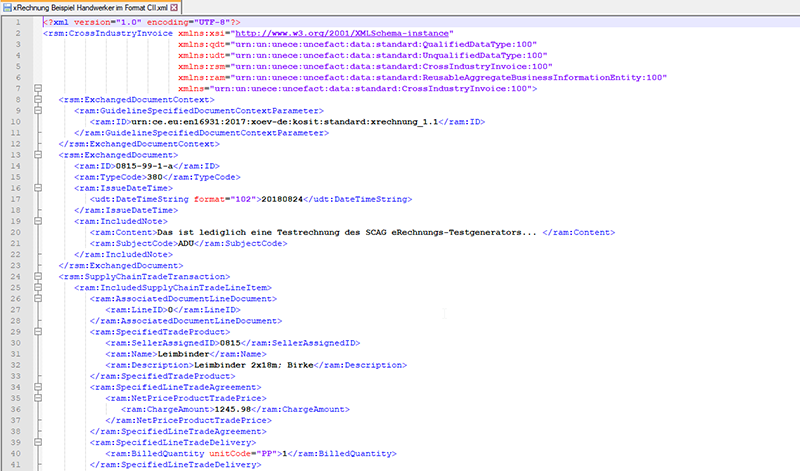Collapse the ram:IncludedNote element

[36, 220]
